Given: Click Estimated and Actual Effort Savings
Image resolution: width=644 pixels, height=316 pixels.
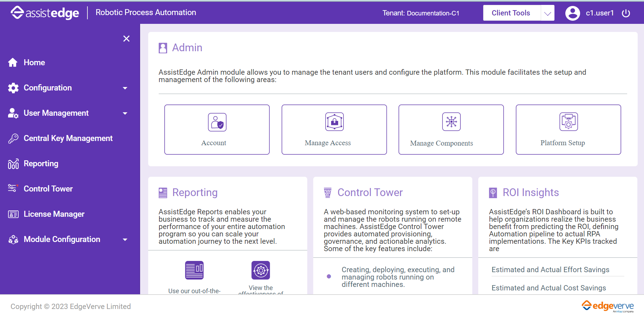Looking at the screenshot, I should tap(550, 270).
